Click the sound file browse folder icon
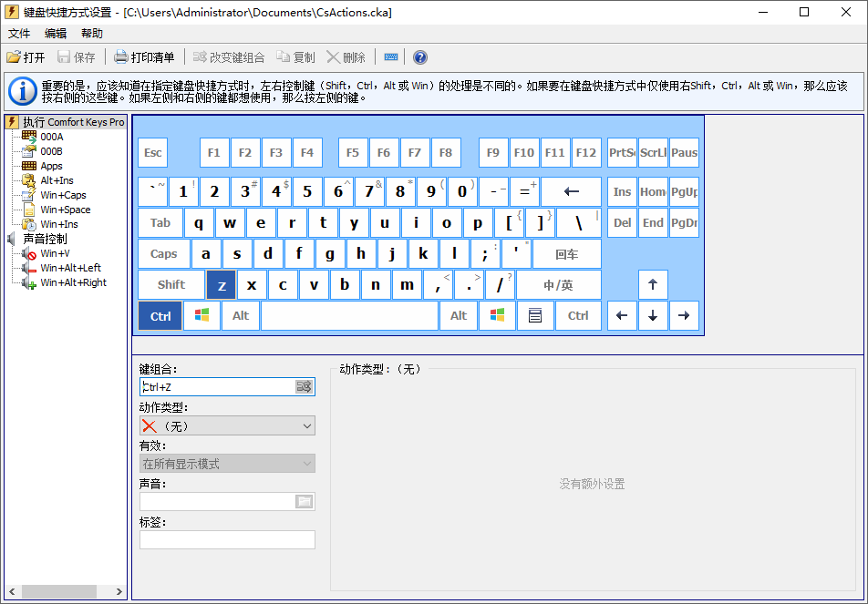The height and width of the screenshot is (604, 868). pyautogui.click(x=304, y=502)
